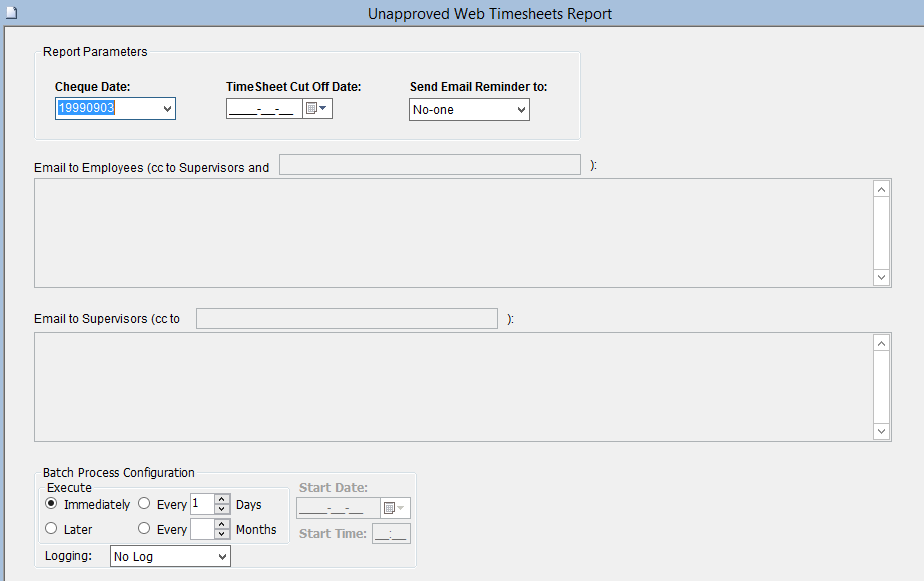The width and height of the screenshot is (924, 581).
Task: Choose the Every Months radio option
Action: pyautogui.click(x=144, y=529)
